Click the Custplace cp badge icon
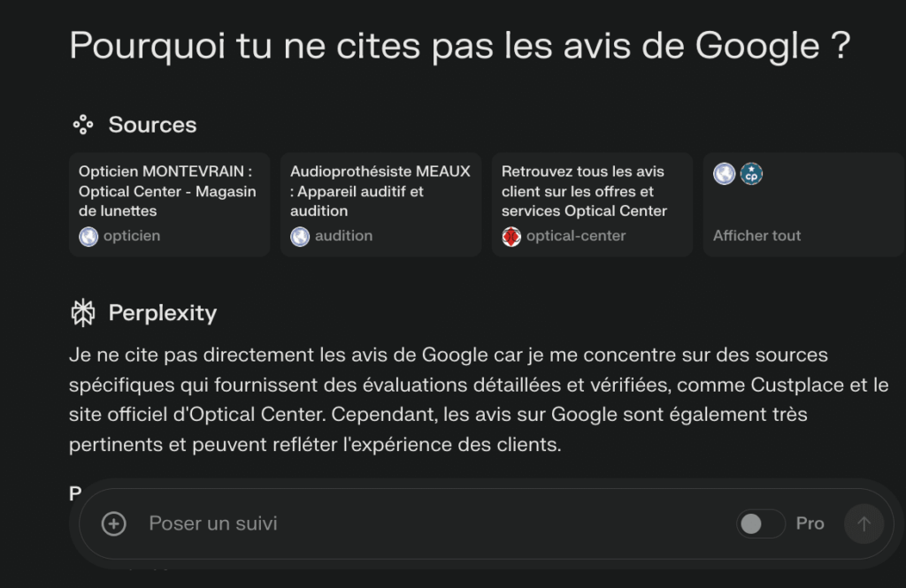Image resolution: width=906 pixels, height=588 pixels. (751, 174)
